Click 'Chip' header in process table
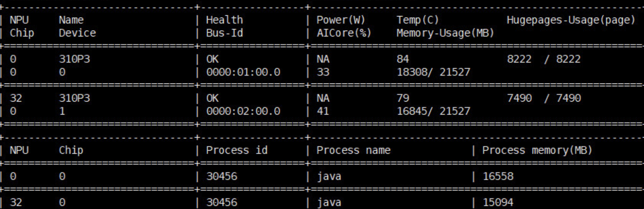This screenshot has height=209, width=644. tap(71, 150)
